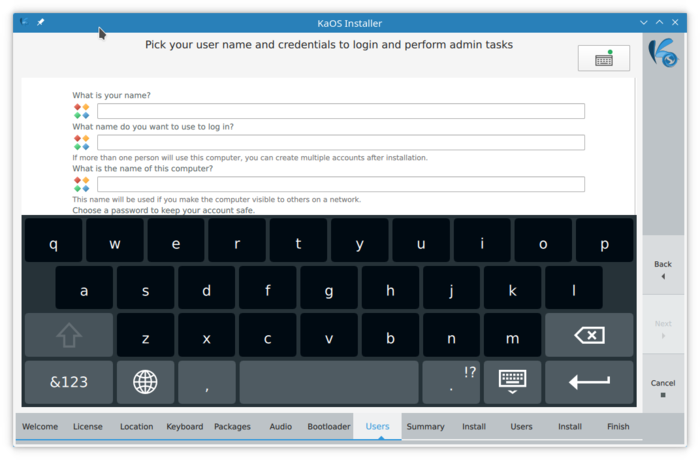Tap the space bar
This screenshot has height=460, width=700.
[329, 382]
